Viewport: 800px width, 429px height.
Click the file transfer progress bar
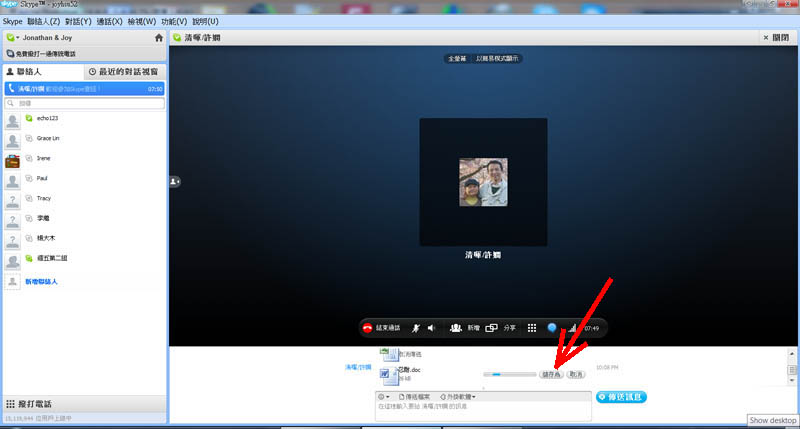pyautogui.click(x=509, y=374)
